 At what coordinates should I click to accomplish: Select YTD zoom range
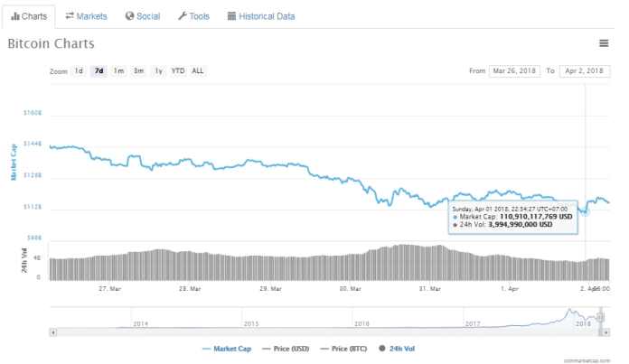click(x=178, y=71)
